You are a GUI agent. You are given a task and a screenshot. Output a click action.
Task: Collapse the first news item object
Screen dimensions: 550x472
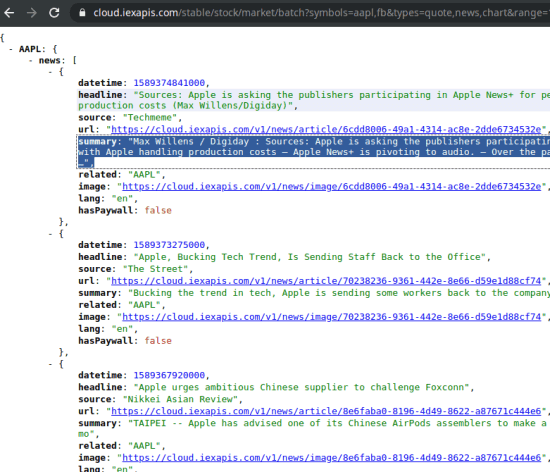51,72
